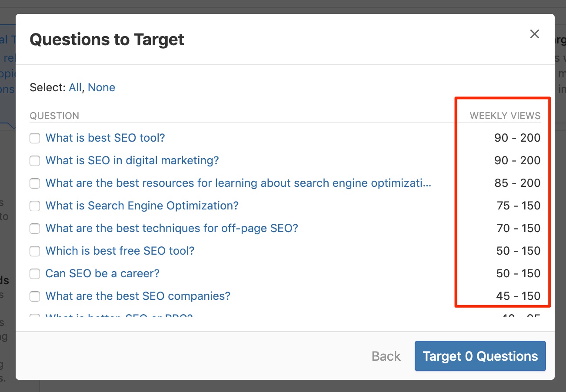Viewport: 566px width, 392px height.
Task: Click the WEEKLY VIEWS column header
Action: (x=505, y=116)
